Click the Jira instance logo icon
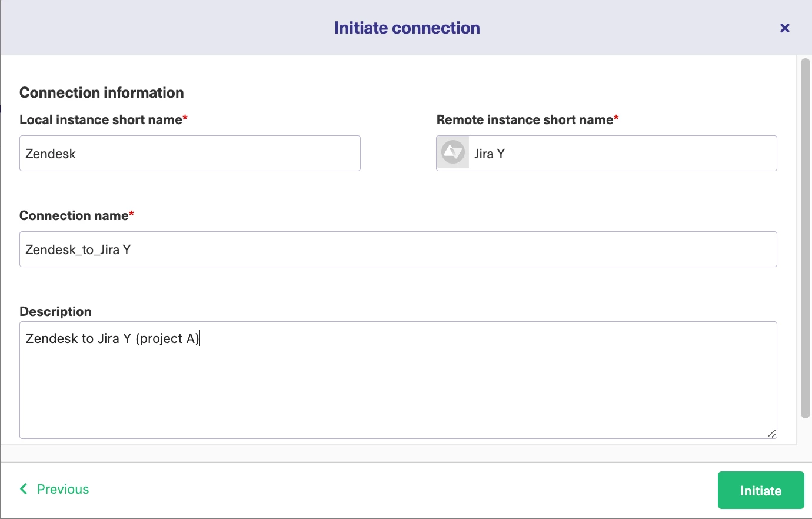Viewport: 812px width, 519px height. (453, 153)
